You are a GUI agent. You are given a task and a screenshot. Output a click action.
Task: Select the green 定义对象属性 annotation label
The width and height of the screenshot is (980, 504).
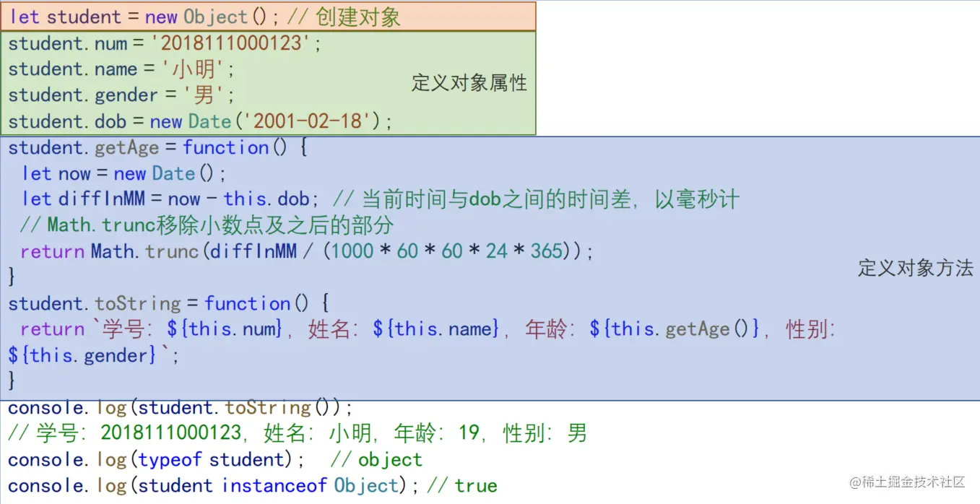(468, 83)
